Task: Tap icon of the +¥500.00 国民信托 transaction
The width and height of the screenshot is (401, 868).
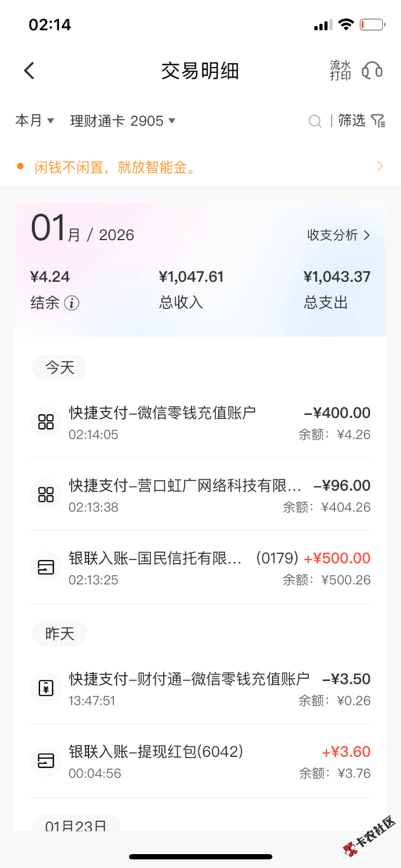Action: (x=46, y=568)
